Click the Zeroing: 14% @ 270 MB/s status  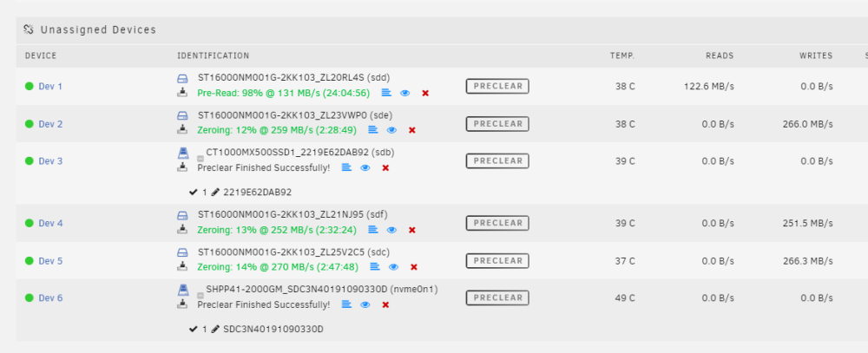[278, 266]
